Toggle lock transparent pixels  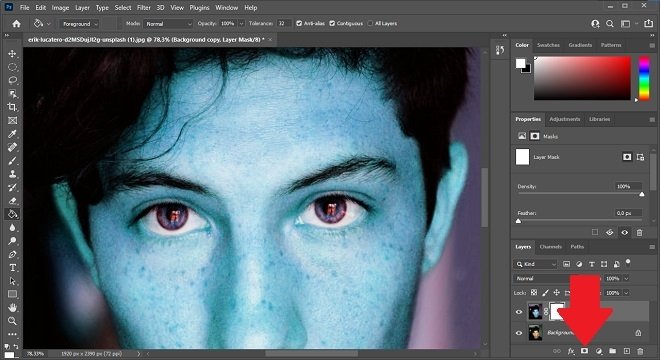click(x=534, y=292)
